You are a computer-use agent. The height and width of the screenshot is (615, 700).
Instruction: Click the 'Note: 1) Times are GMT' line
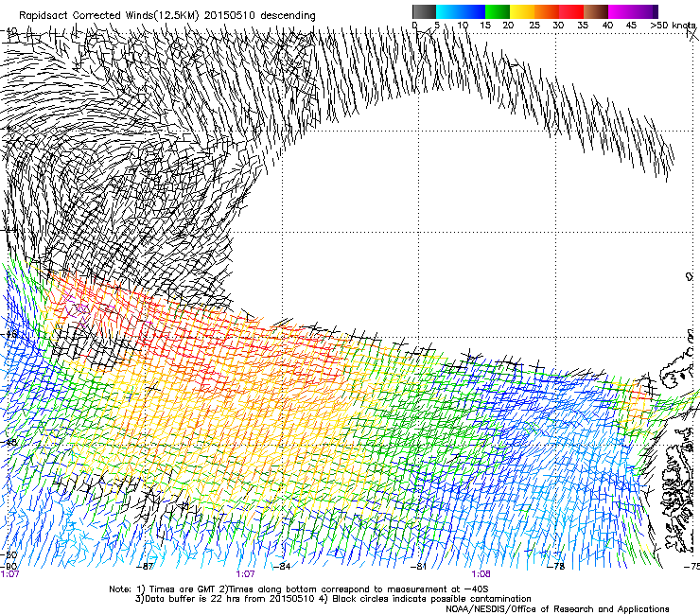[298, 589]
